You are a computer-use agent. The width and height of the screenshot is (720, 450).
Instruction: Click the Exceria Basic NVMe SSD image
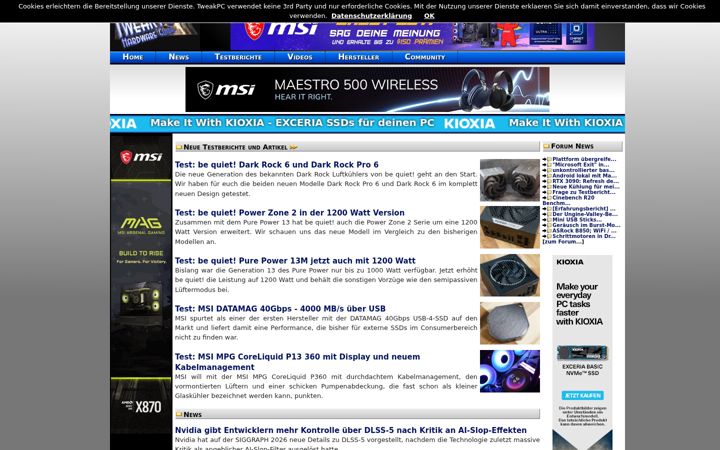pos(582,353)
